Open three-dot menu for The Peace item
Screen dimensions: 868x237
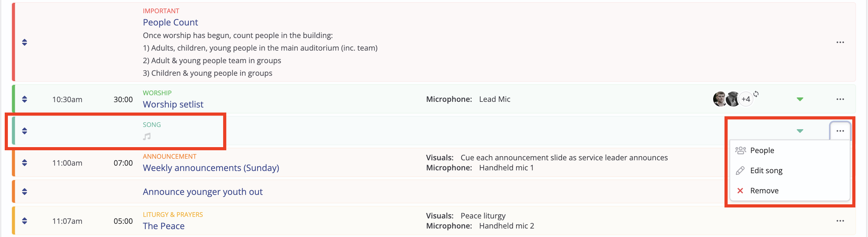[840, 221]
